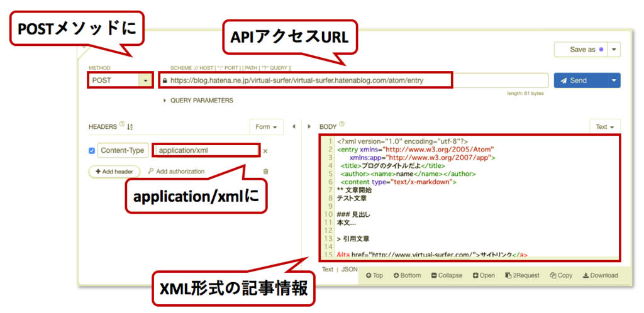Delete all headers with the trash icon
Image resolution: width=644 pixels, height=313 pixels.
coord(266,172)
